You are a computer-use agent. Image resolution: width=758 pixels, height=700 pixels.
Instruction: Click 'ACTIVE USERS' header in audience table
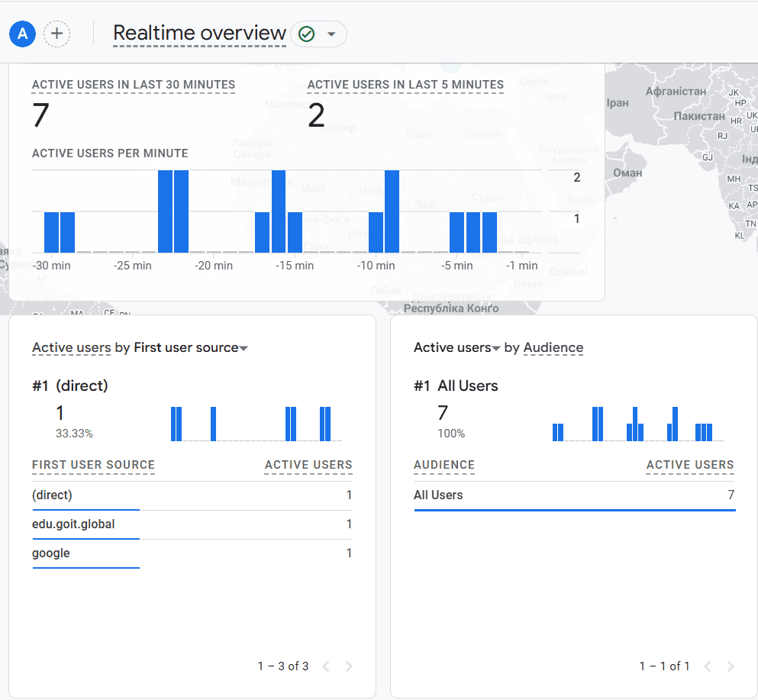pyautogui.click(x=690, y=465)
